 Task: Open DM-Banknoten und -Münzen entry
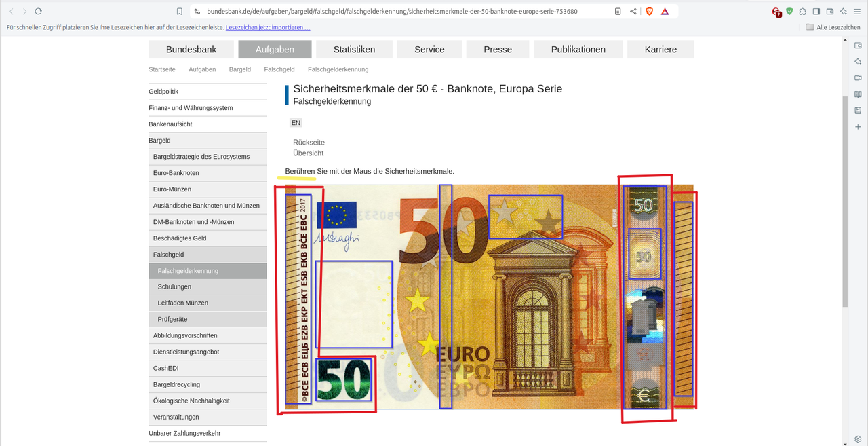point(208,222)
